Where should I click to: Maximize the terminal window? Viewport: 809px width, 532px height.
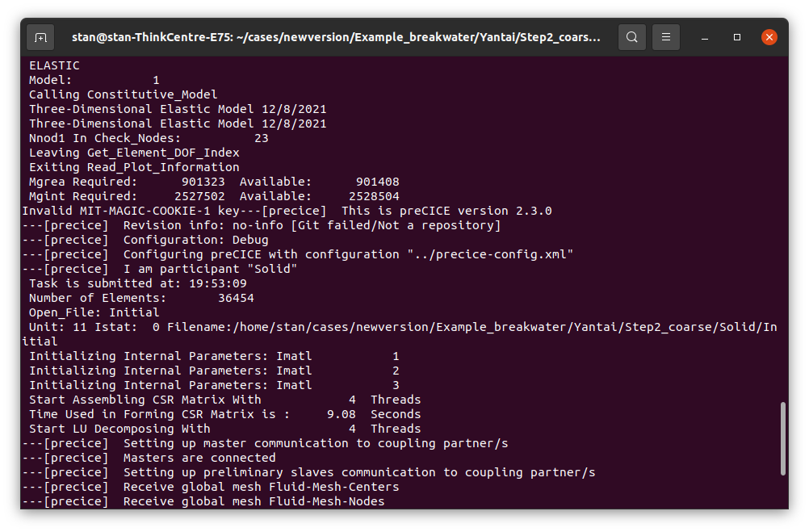pyautogui.click(x=737, y=37)
